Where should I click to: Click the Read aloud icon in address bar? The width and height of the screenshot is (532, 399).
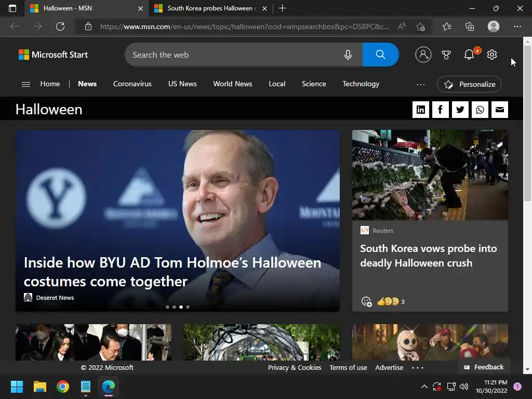click(402, 26)
